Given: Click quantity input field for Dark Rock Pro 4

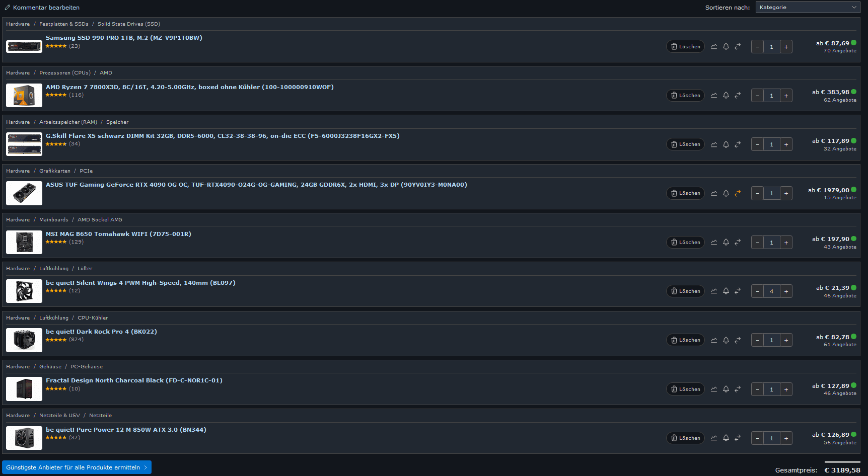Looking at the screenshot, I should click(771, 340).
